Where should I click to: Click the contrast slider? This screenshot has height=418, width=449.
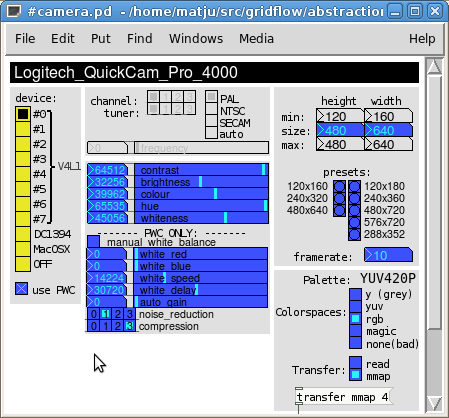(202, 170)
